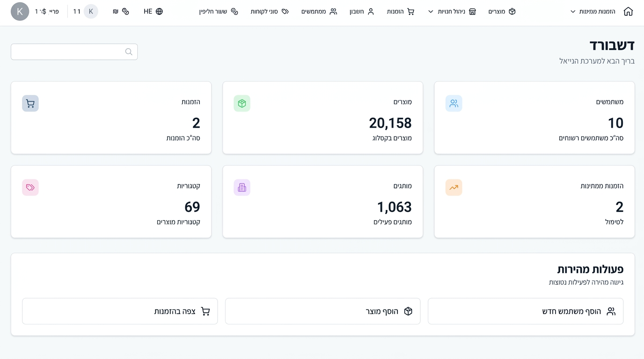Click the purple building icon on מותגים card

(x=242, y=187)
